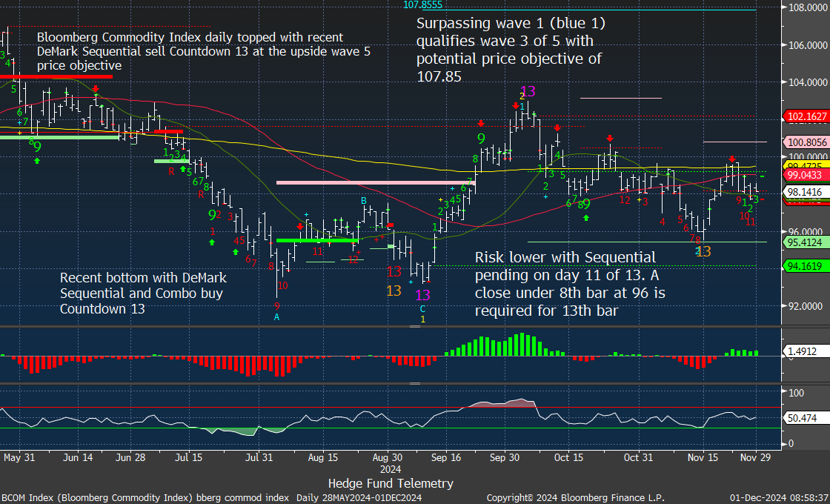Click the 01-Dec-2024 08:58:37 timestamp
This screenshot has height=504, width=830.
pos(778,497)
